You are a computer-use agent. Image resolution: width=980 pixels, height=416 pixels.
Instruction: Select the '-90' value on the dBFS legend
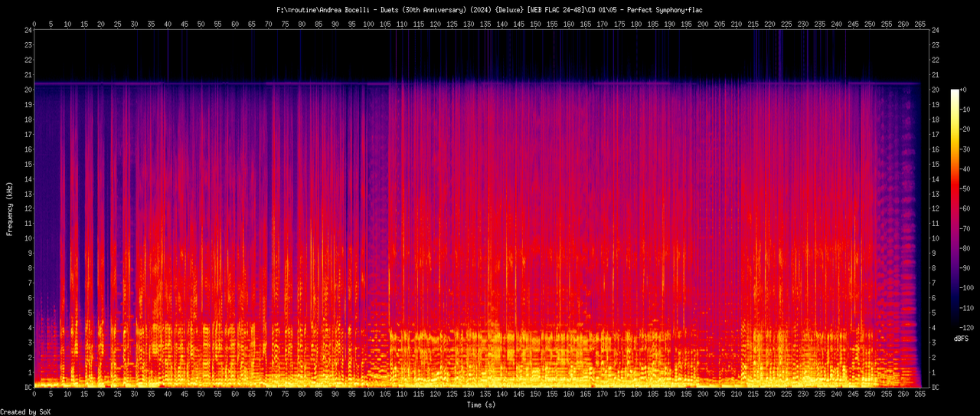pyautogui.click(x=966, y=268)
